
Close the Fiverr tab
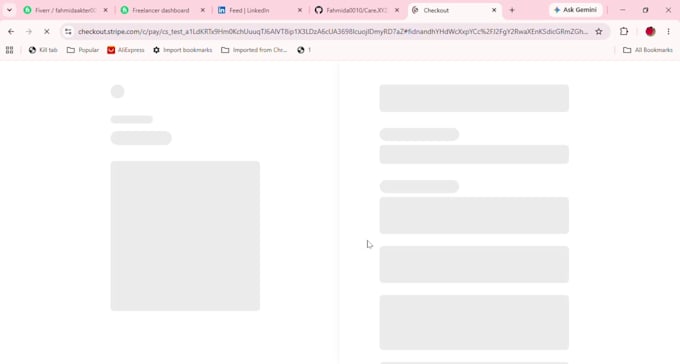[x=105, y=10]
